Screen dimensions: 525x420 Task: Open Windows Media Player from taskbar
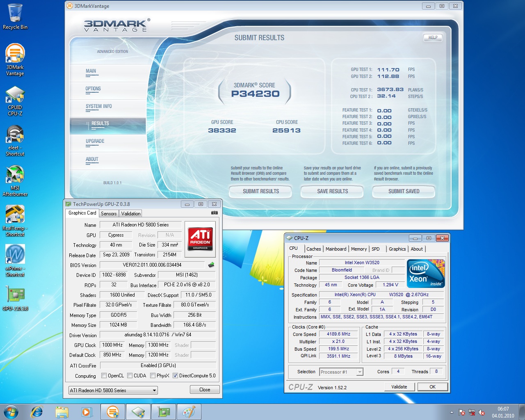(87, 412)
